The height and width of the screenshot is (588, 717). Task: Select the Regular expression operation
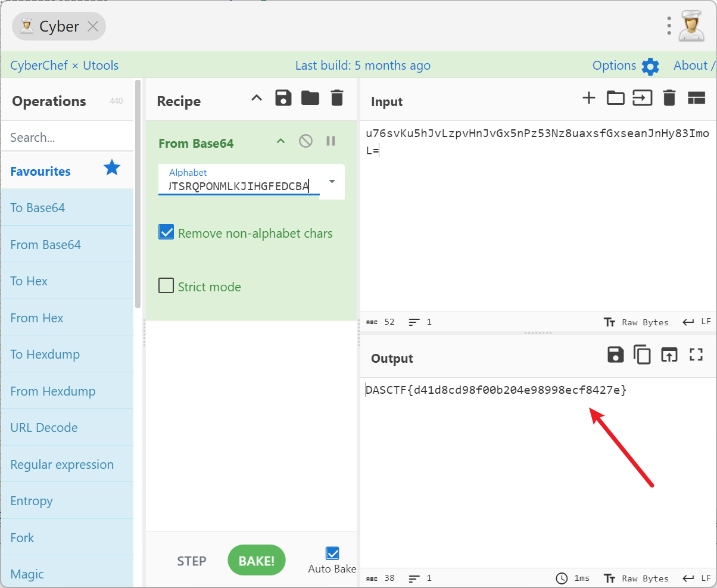tap(67, 464)
